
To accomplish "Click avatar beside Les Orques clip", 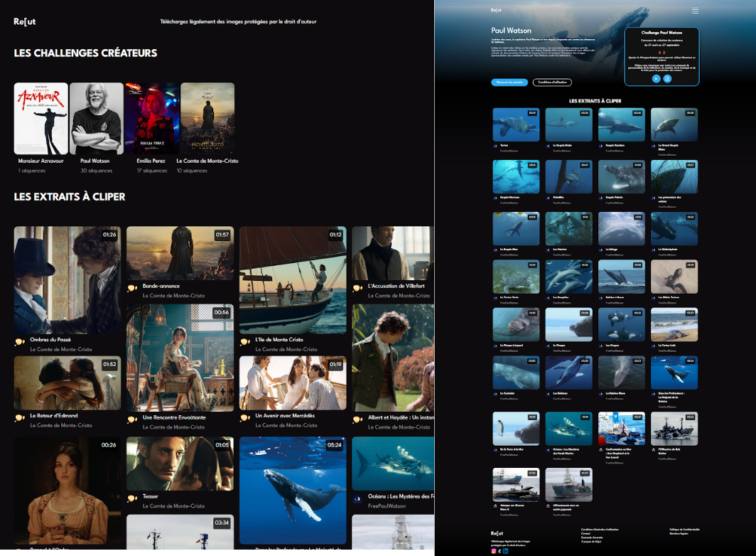I will tap(601, 346).
